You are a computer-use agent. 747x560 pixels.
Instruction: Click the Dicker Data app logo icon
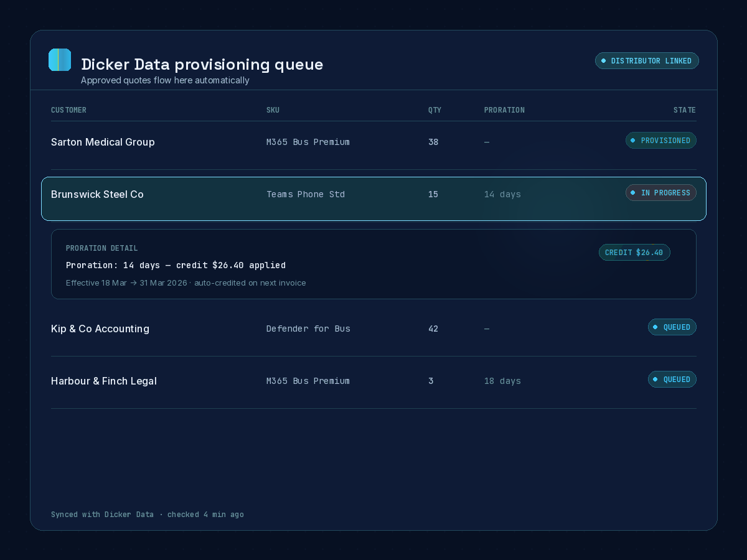coord(60,60)
